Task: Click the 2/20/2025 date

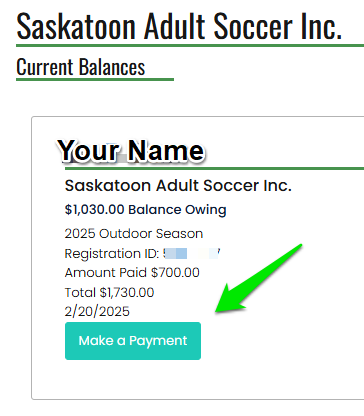Action: tap(97, 311)
